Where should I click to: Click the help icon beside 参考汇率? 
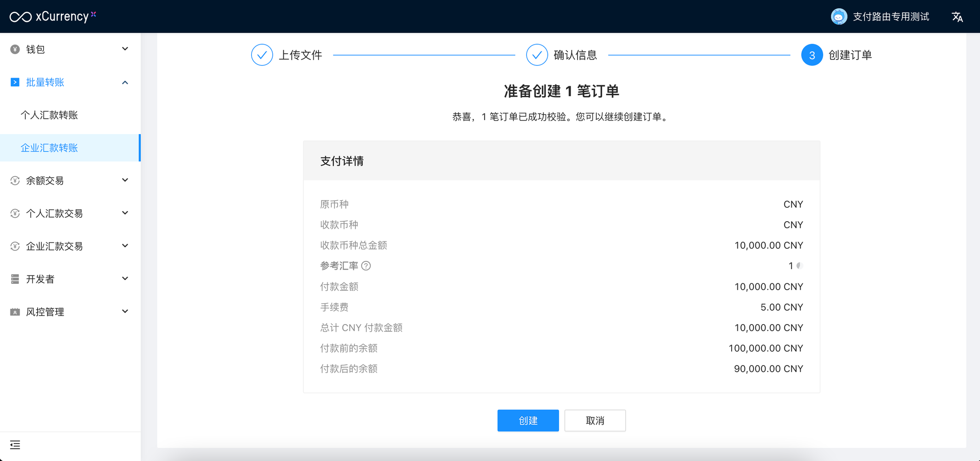[x=366, y=266]
